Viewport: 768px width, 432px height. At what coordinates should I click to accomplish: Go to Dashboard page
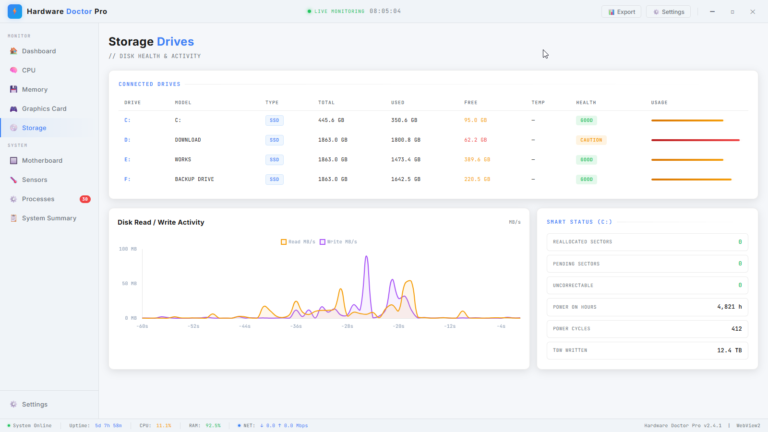[49, 51]
